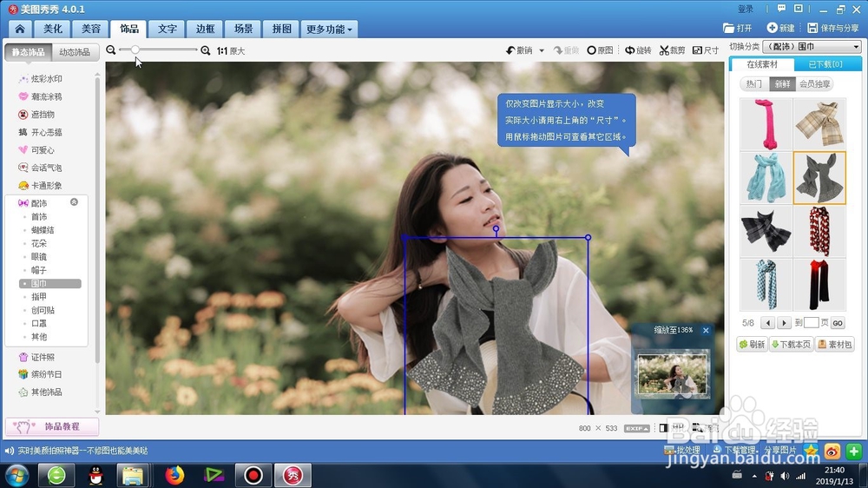This screenshot has height=488, width=868.
Task: Expand the undo history arrow
Action: pyautogui.click(x=542, y=50)
